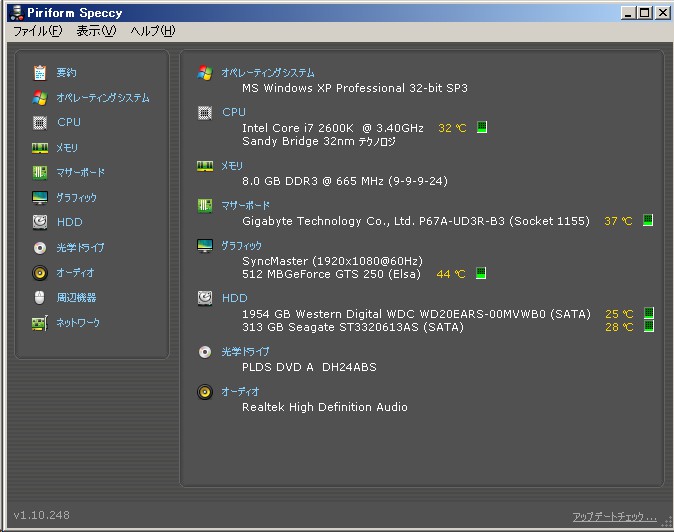Viewport: 674px width, 532px height.
Task: Click the GeForce temperature 44 ℃ value
Action: [x=451, y=274]
